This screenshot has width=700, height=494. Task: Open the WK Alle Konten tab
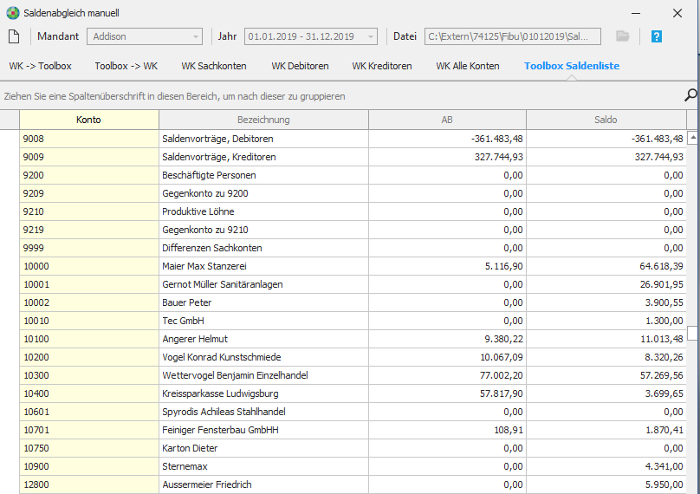coord(467,66)
